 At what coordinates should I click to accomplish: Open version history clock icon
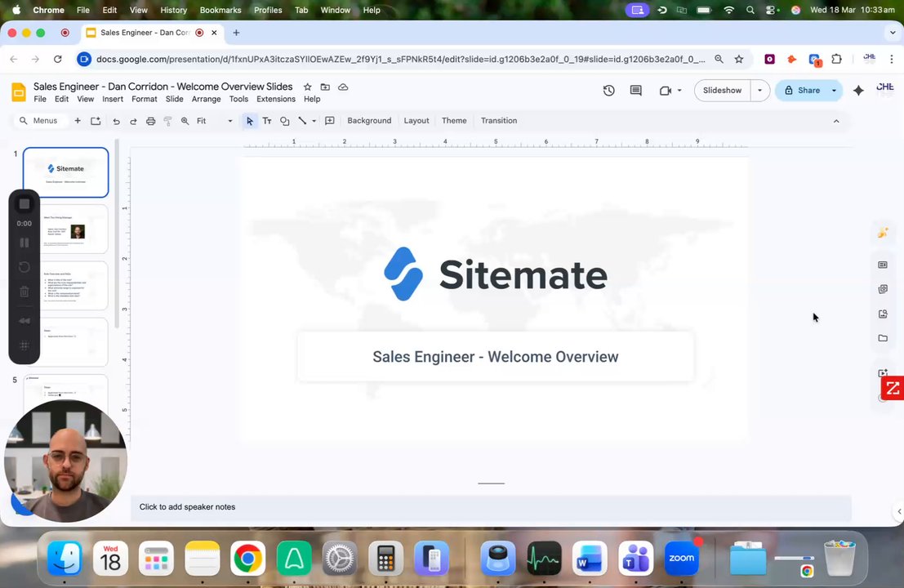pyautogui.click(x=609, y=91)
